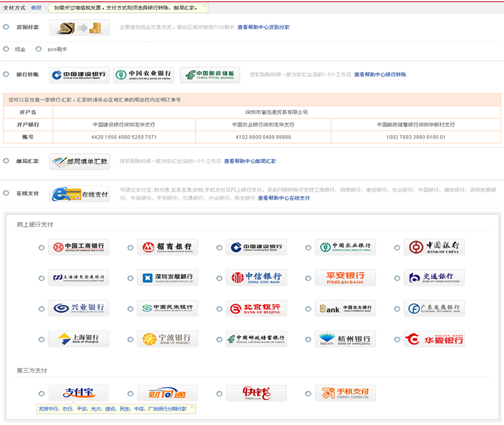The height and width of the screenshot is (425, 504).
Task: Close the yellow invoice notice tooltip at top
Action: pyautogui.click(x=204, y=6)
